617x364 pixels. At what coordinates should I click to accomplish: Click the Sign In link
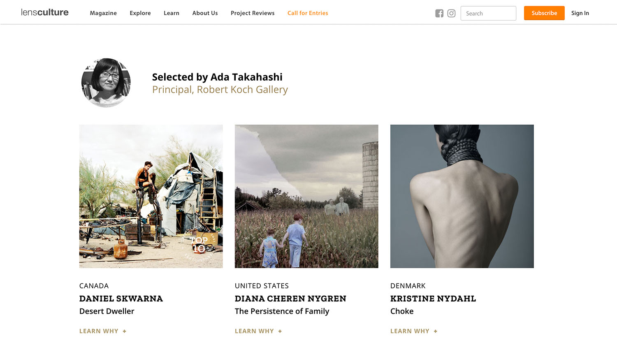pos(580,13)
